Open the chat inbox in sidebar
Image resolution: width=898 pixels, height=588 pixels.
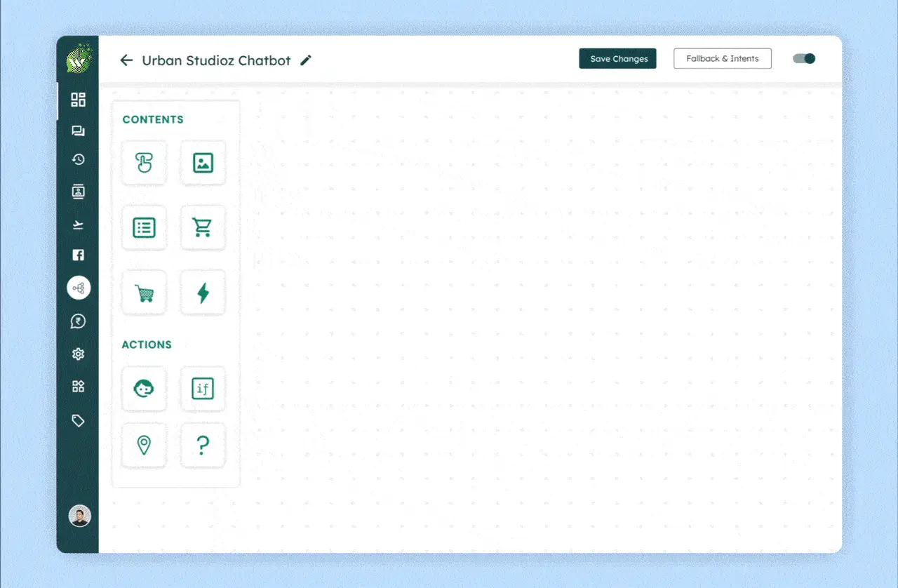coord(78,131)
